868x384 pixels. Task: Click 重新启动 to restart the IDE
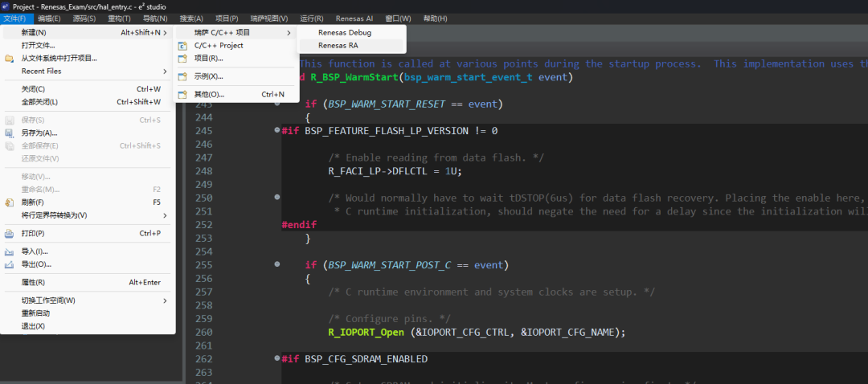(x=35, y=313)
